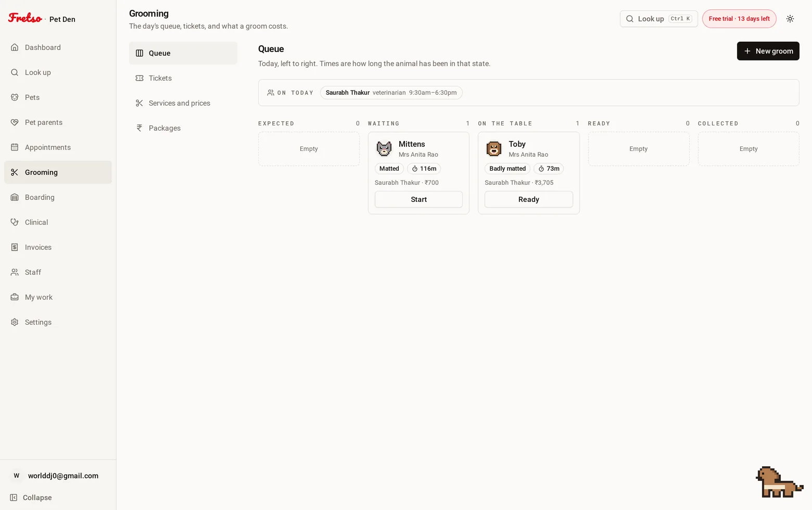Image resolution: width=812 pixels, height=510 pixels.
Task: Switch to Queue tab
Action: pyautogui.click(x=183, y=53)
